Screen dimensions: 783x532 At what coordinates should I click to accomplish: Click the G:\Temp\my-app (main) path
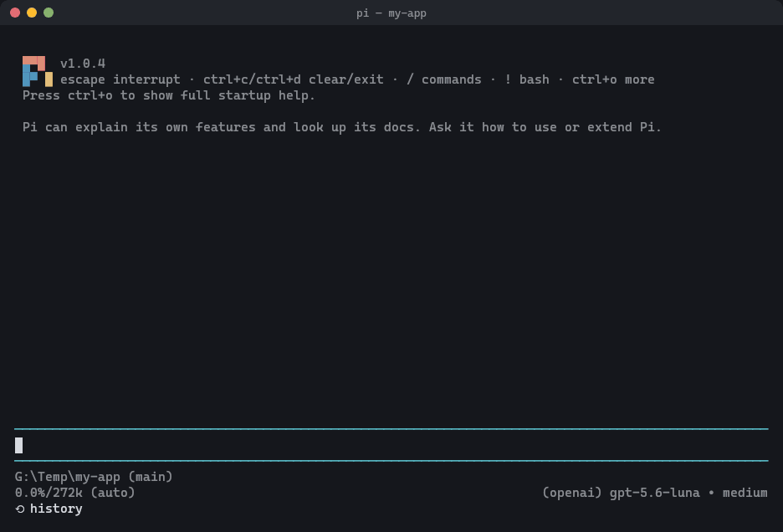[94, 477]
